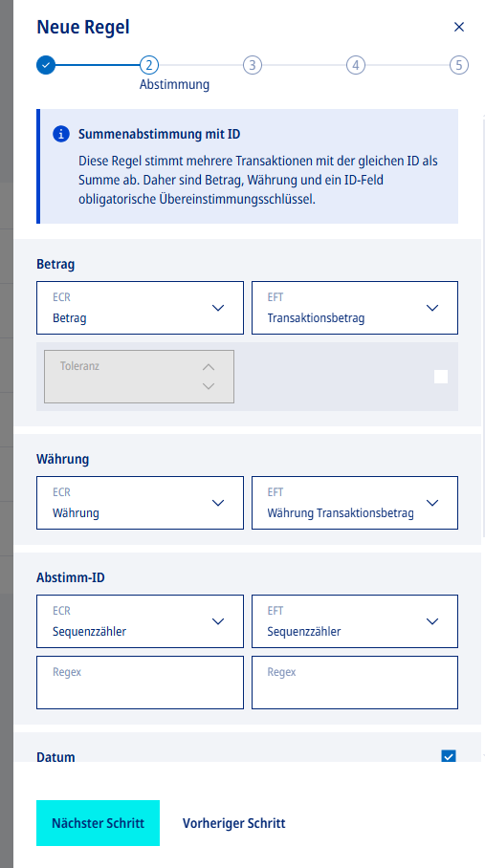Open ECR Betrag dropdown
485x868 pixels.
tap(140, 308)
